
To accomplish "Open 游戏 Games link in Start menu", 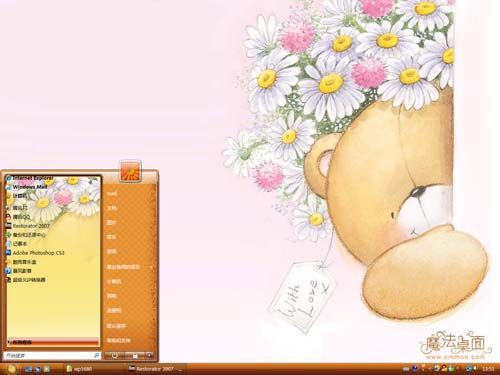I will [x=112, y=252].
